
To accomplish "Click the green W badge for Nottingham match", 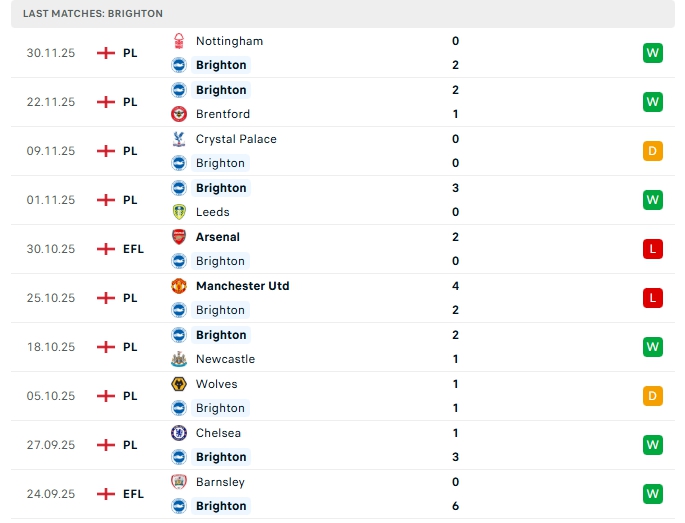I will coord(653,53).
